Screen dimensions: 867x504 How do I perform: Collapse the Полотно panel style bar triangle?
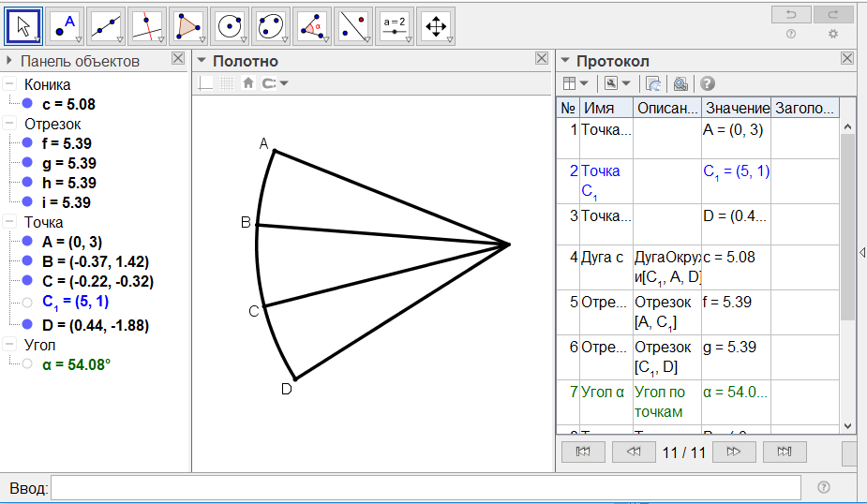coord(202,61)
